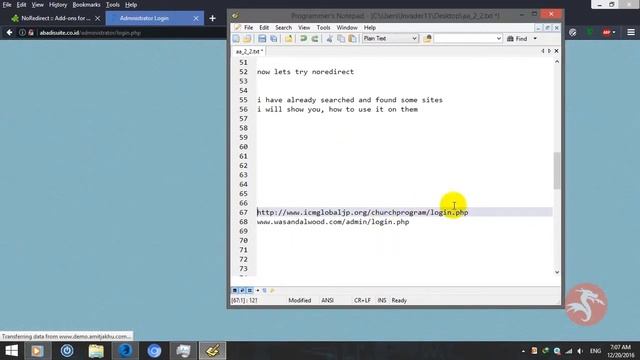Click editor scrollbar down arrow
Screen dimensions: 640x360
click(x=557, y=272)
